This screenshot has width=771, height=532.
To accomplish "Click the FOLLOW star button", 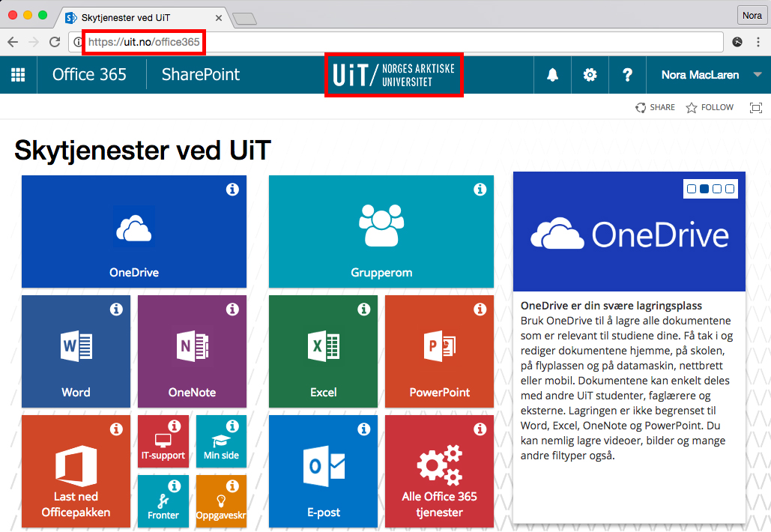I will 710,108.
